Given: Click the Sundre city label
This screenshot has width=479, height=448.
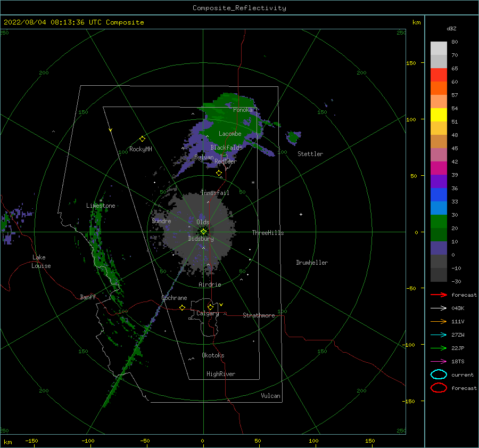Looking at the screenshot, I should (161, 221).
